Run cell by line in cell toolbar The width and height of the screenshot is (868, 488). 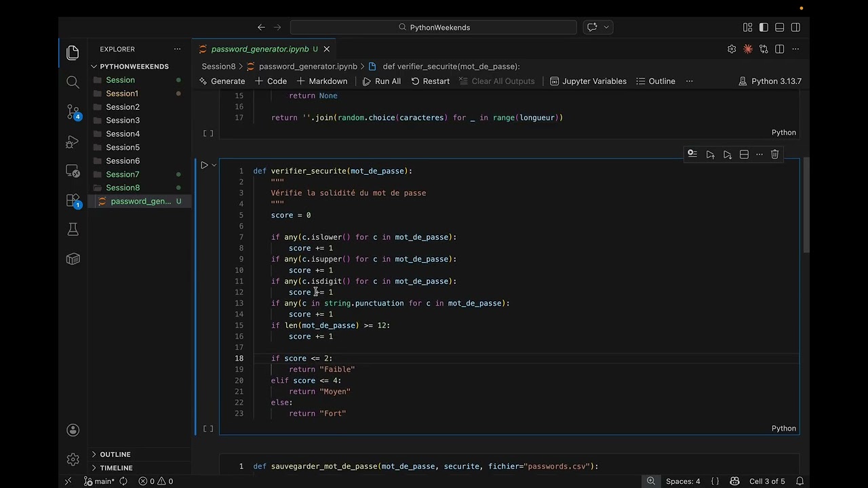pyautogui.click(x=692, y=155)
